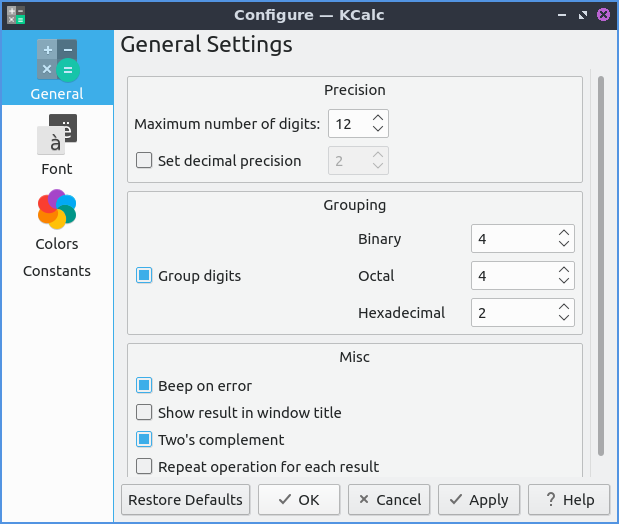Disable Beep on error
This screenshot has height=524, width=619.
tap(145, 386)
